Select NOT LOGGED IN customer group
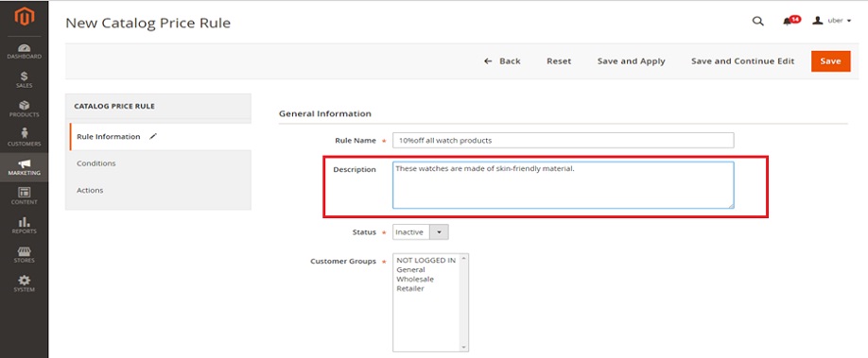This screenshot has width=868, height=358. point(425,260)
